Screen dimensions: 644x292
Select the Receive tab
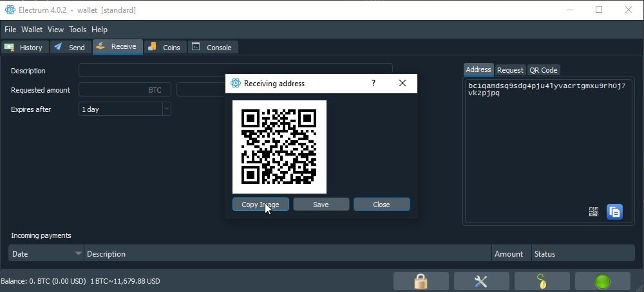coord(117,47)
